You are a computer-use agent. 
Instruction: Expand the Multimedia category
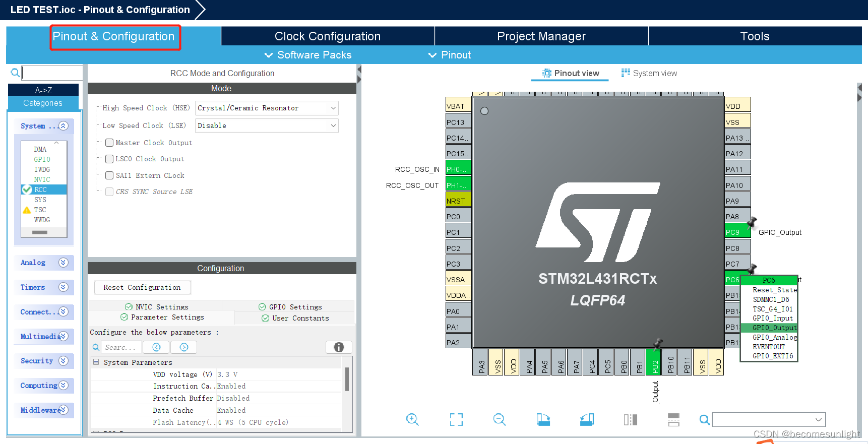pos(63,336)
